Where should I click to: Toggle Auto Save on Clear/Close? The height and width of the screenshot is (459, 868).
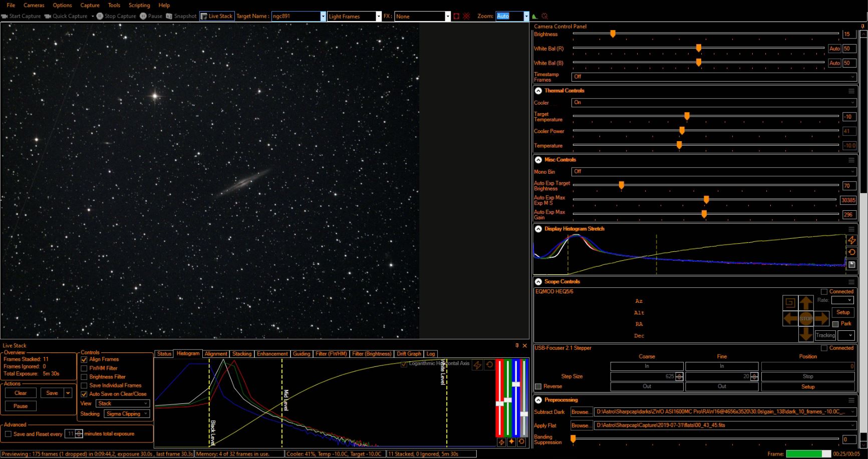point(84,394)
